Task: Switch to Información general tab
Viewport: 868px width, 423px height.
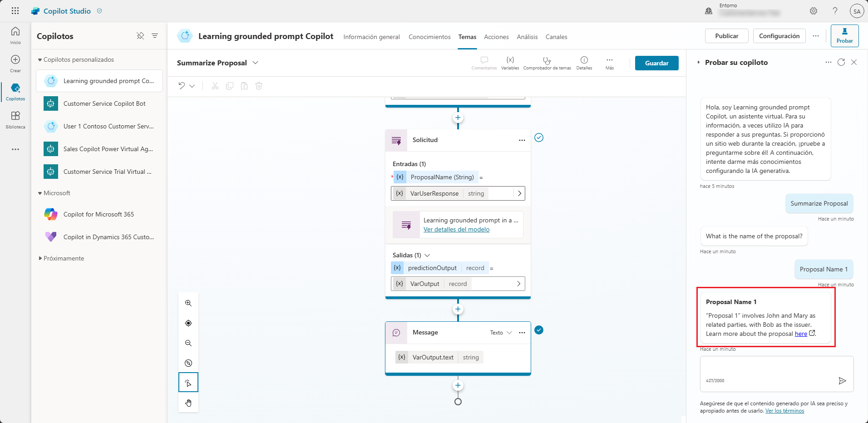Action: (371, 37)
